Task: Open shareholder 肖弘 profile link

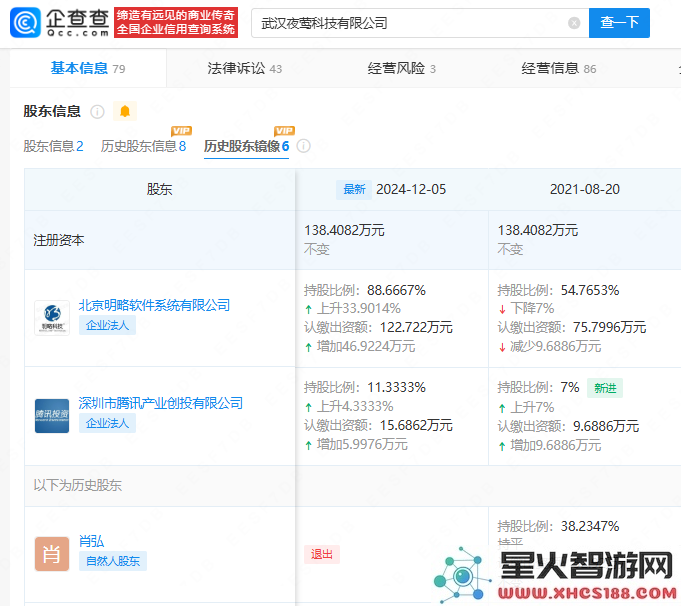Action: click(91, 541)
